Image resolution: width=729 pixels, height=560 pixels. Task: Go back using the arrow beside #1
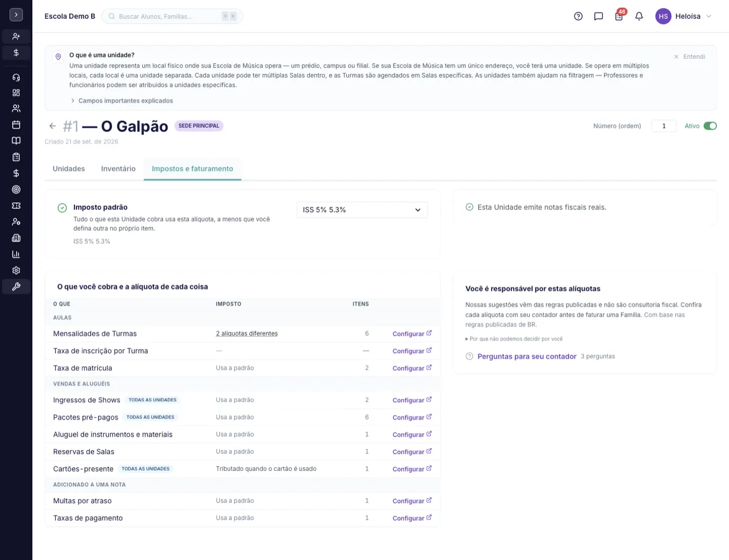[52, 126]
